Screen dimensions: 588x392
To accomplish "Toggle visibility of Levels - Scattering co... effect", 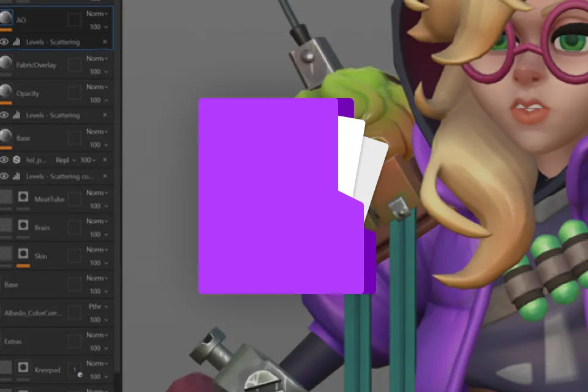I will (4, 176).
